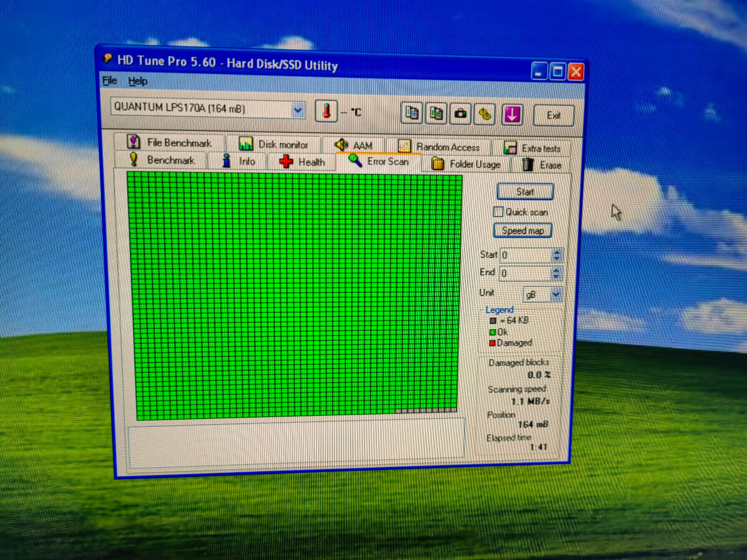The image size is (747, 560).
Task: Switch to the Benchmark tab
Action: point(162,160)
